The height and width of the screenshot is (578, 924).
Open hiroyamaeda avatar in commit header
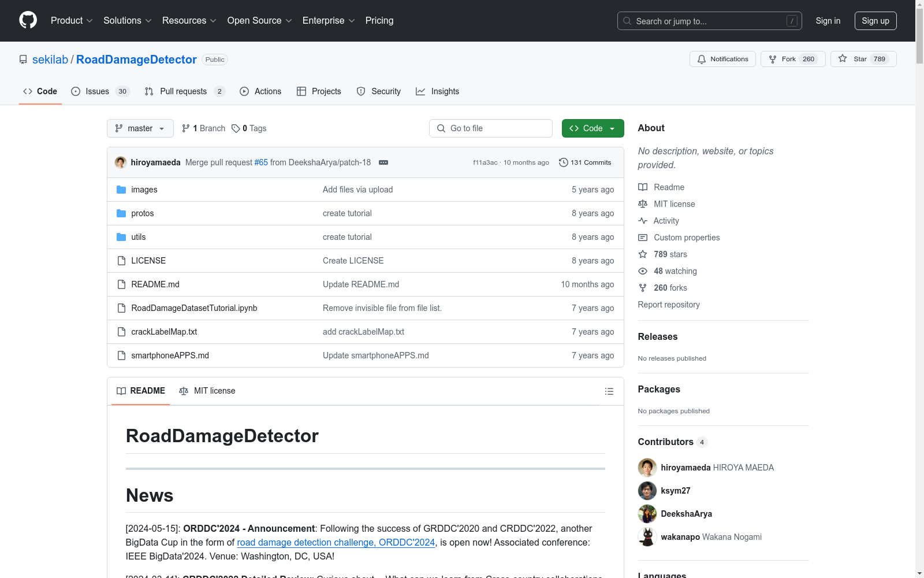tap(121, 162)
